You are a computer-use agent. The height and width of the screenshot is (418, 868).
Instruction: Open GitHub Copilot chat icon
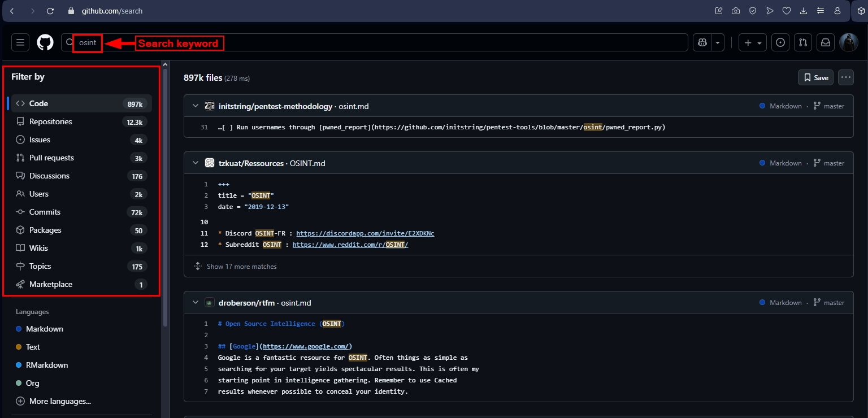point(702,42)
